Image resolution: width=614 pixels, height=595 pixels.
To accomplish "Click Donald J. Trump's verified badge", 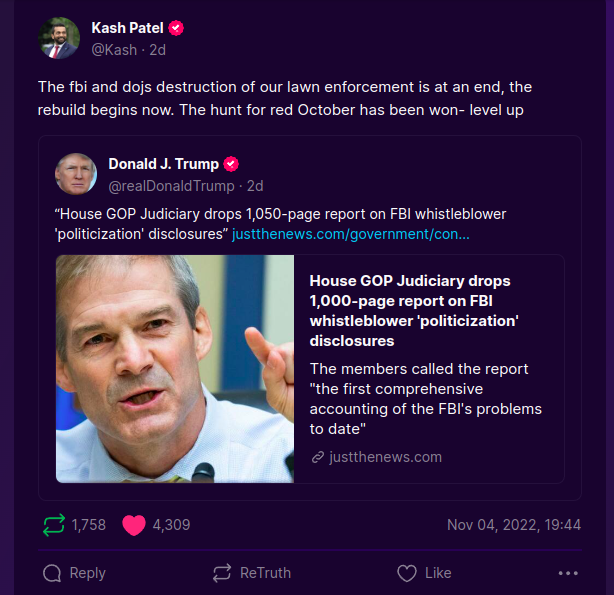I will (x=231, y=164).
